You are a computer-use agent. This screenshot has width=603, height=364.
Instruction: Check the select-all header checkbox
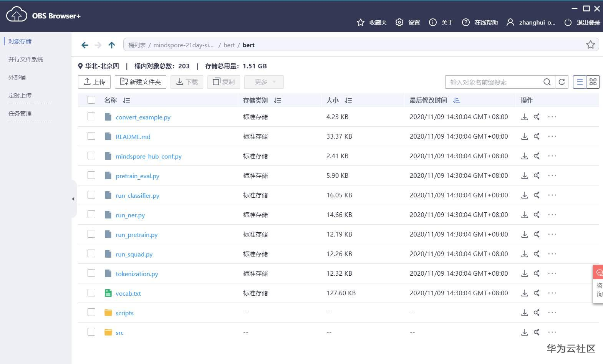click(91, 100)
